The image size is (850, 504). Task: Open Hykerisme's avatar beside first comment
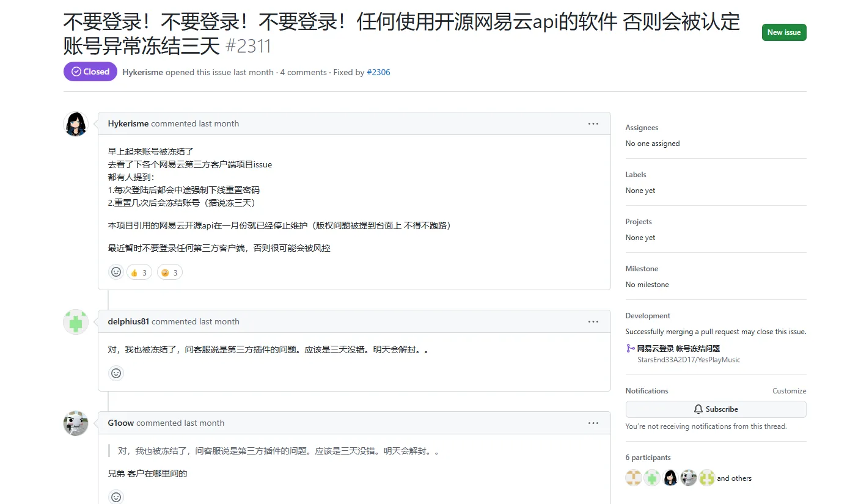pos(76,124)
